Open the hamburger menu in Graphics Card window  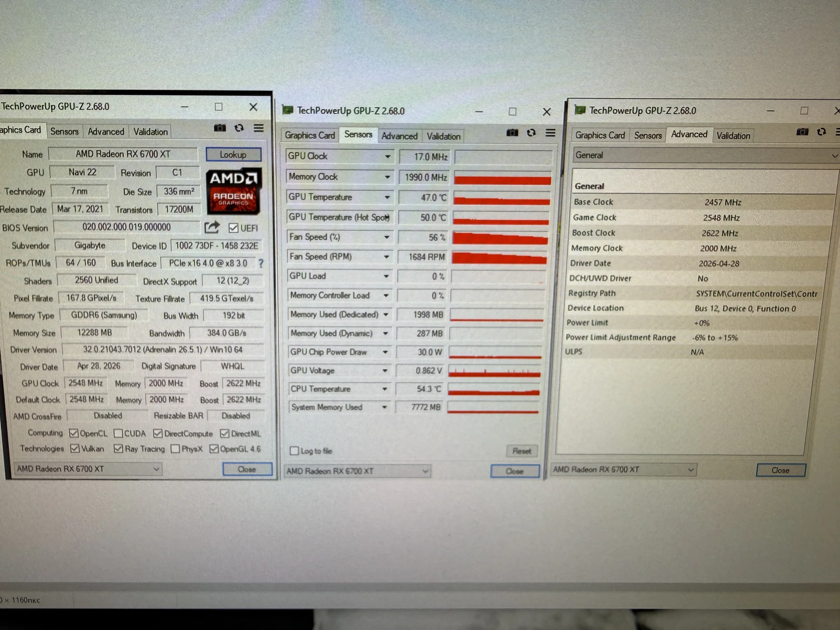pyautogui.click(x=259, y=128)
